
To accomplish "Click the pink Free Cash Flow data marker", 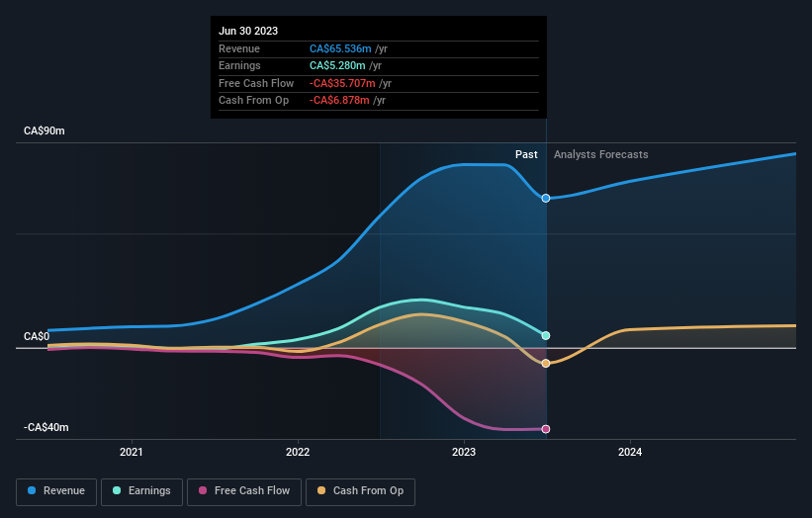I will click(546, 429).
